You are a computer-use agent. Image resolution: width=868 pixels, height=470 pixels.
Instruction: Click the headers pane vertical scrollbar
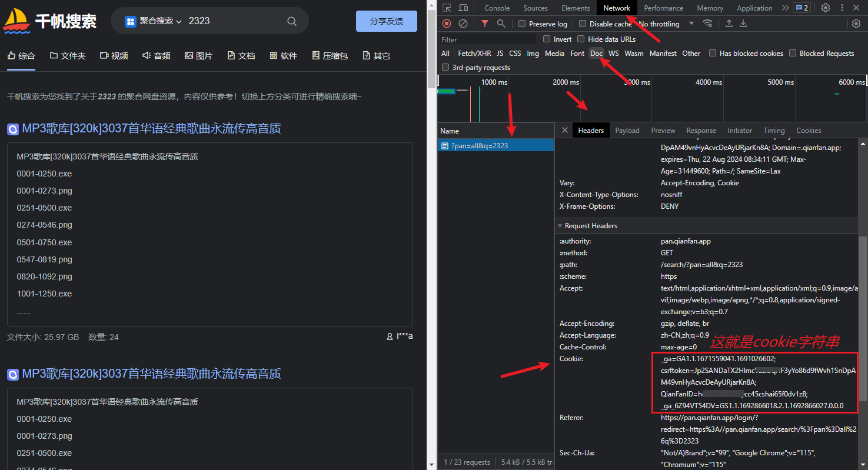coord(862,318)
